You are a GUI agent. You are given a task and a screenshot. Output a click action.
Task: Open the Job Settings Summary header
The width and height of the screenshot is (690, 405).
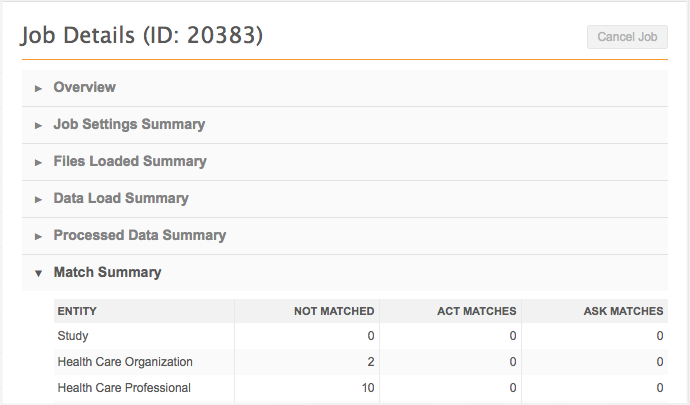click(129, 125)
